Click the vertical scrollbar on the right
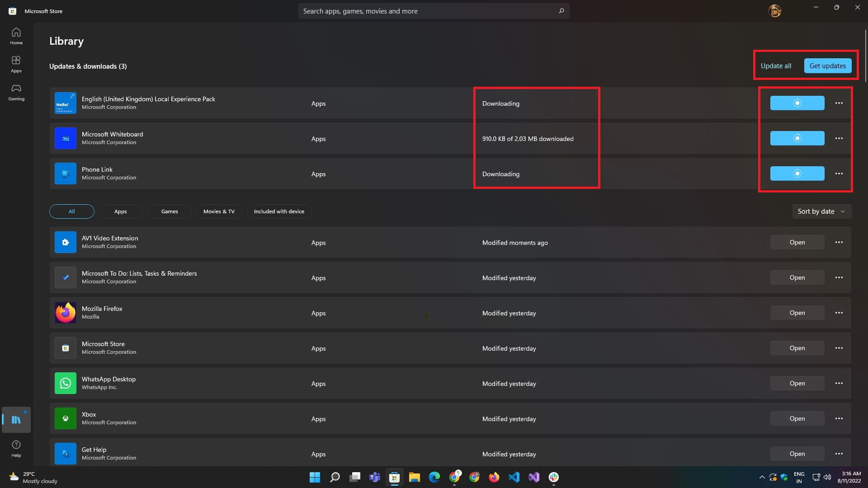 click(x=866, y=55)
